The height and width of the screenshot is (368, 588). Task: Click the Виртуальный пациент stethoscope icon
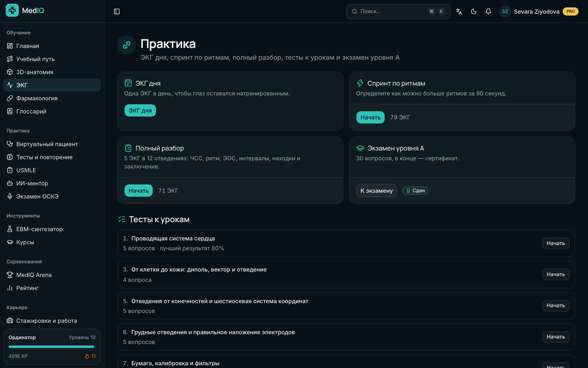(10, 144)
